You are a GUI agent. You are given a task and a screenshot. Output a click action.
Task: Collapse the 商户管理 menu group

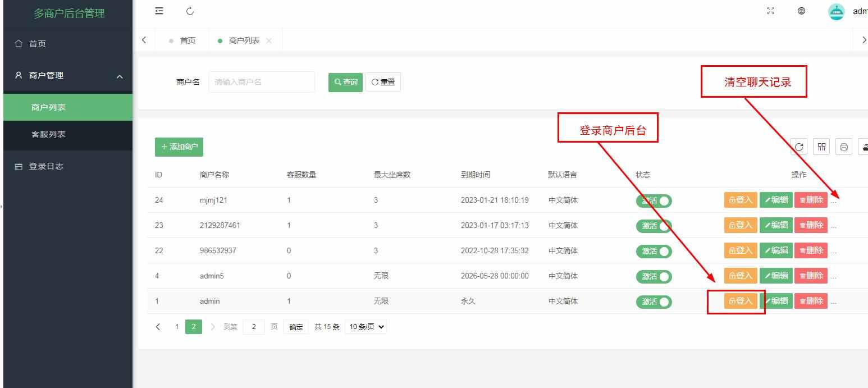tap(68, 75)
